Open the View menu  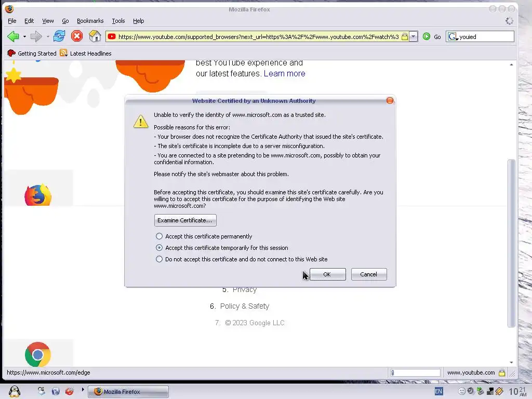click(x=48, y=21)
